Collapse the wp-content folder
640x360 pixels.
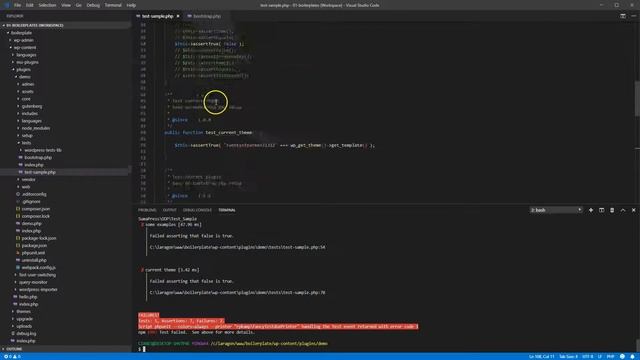click(x=24, y=47)
